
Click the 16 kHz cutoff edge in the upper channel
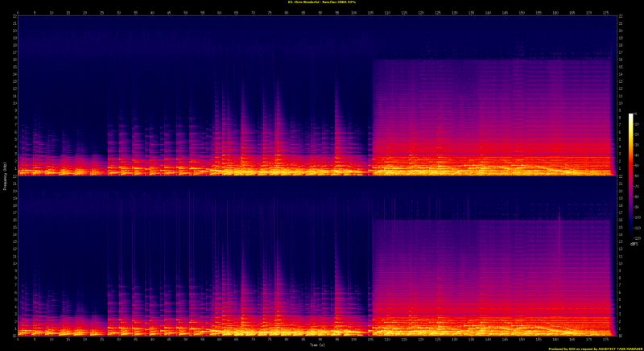(491, 60)
